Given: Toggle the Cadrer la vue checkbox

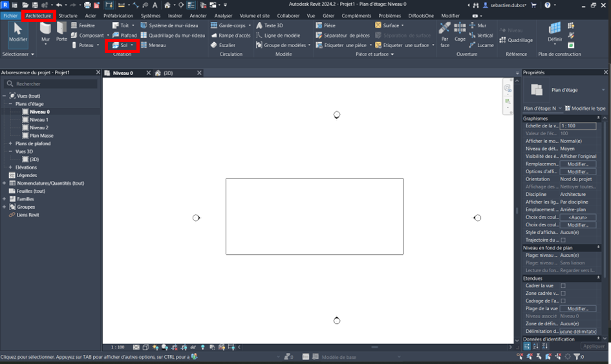Looking at the screenshot, I should (x=563, y=286).
